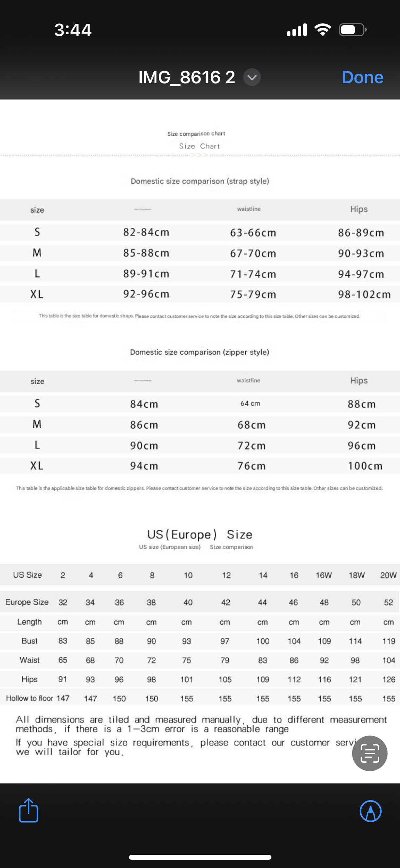Tap the battery indicator icon
Screen dimensions: 400x868
[x=353, y=30]
